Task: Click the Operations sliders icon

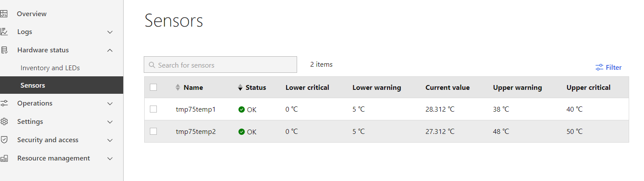Action: click(4, 103)
